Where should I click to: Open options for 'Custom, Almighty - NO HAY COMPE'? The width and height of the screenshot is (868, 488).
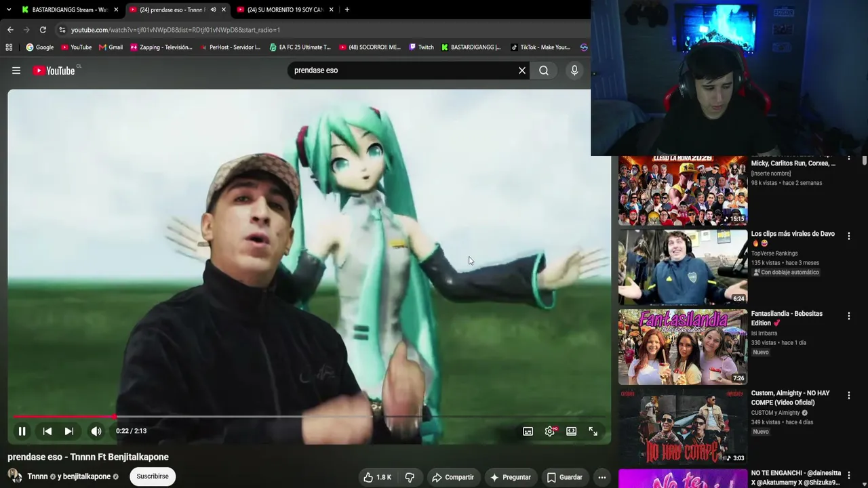848,396
